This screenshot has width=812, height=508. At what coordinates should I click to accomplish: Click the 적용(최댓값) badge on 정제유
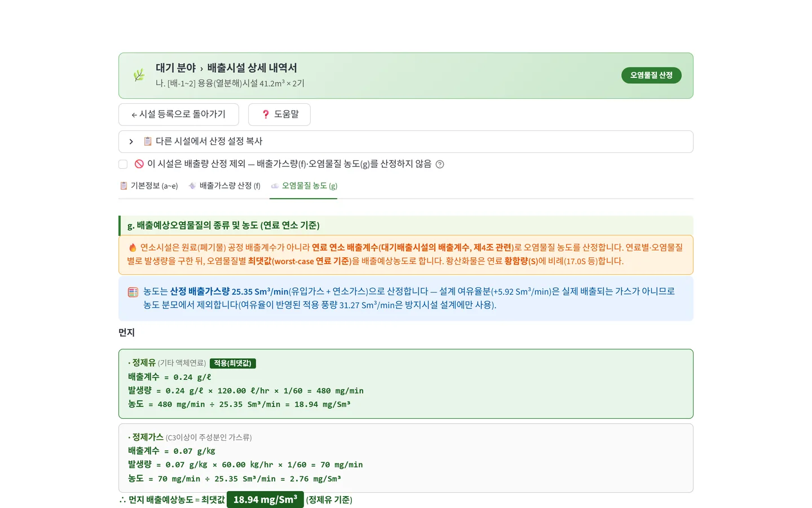[x=233, y=364]
